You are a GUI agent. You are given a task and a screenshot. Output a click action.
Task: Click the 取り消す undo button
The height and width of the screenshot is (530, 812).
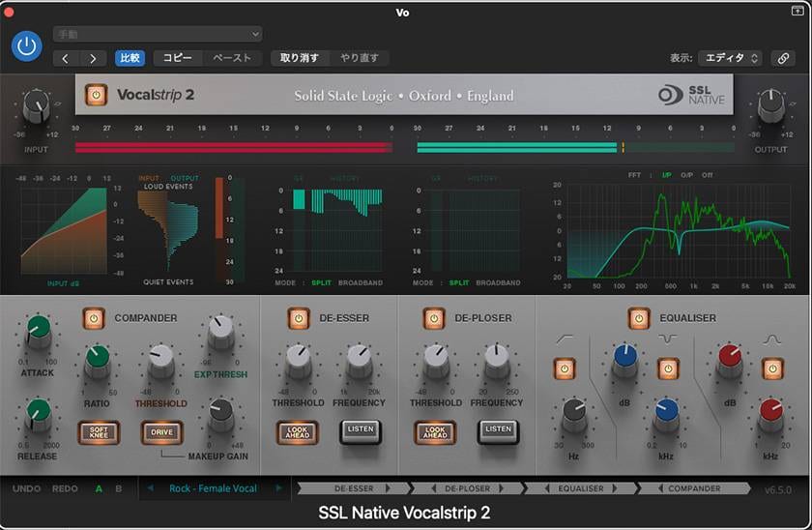point(300,58)
